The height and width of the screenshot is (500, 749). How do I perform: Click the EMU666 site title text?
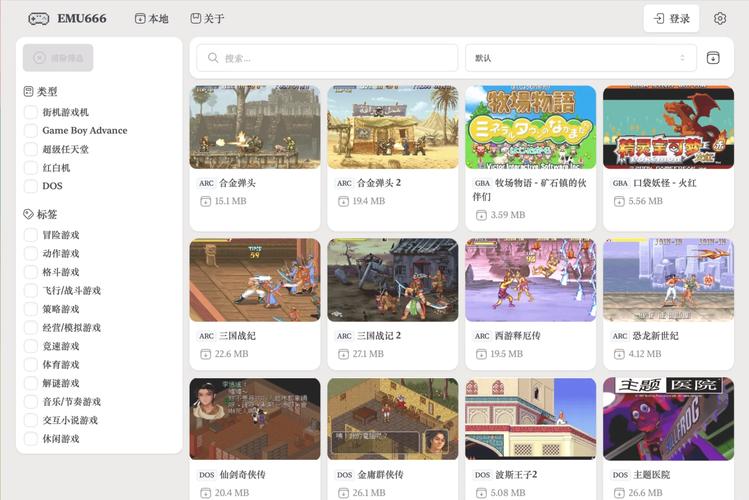point(82,19)
